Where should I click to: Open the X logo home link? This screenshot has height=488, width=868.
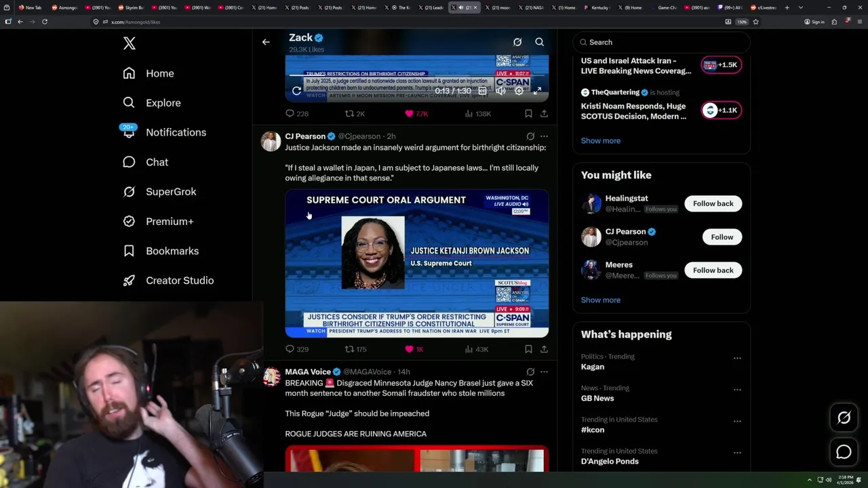[x=130, y=43]
